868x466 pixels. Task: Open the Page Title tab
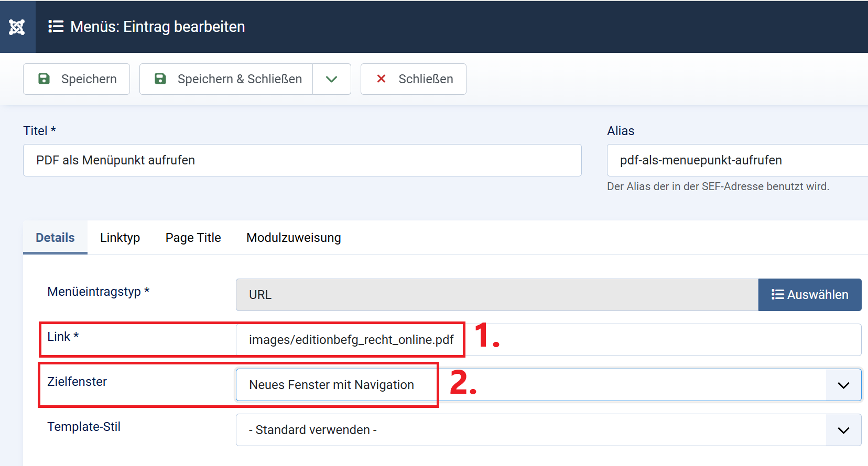pos(193,238)
